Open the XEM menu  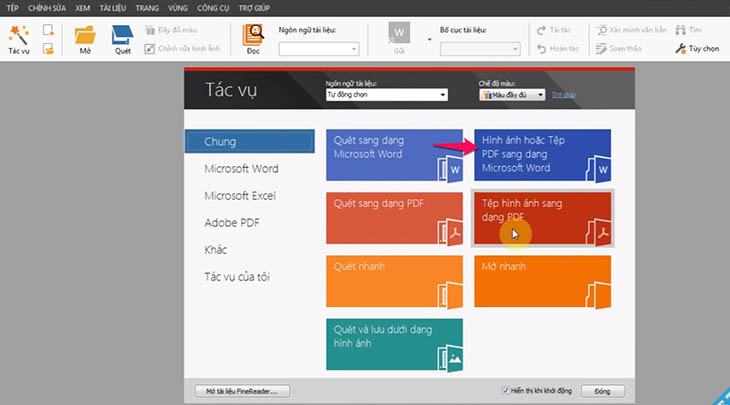pos(82,8)
